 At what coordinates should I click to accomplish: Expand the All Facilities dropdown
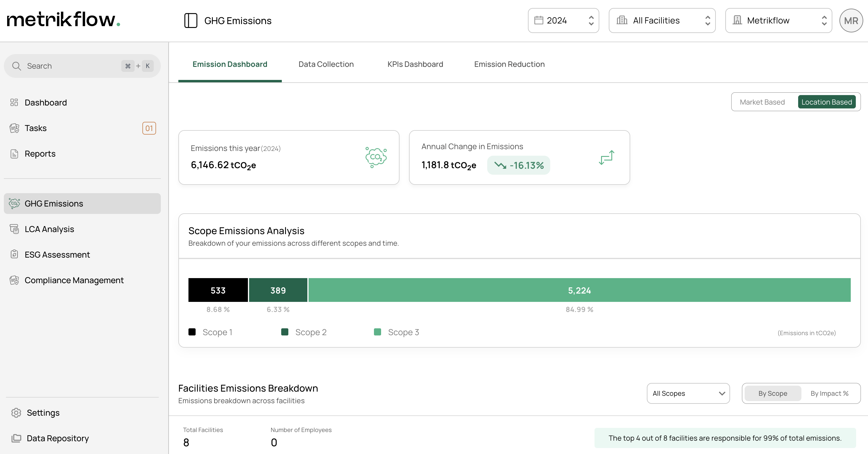[662, 21]
